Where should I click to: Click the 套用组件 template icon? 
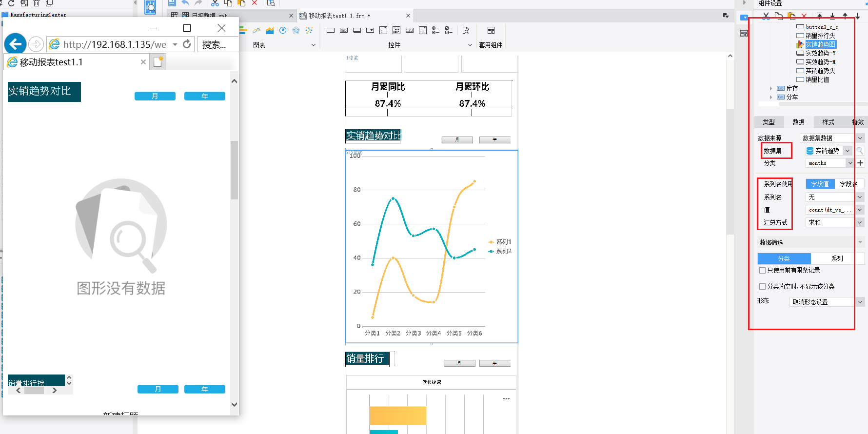click(x=491, y=31)
